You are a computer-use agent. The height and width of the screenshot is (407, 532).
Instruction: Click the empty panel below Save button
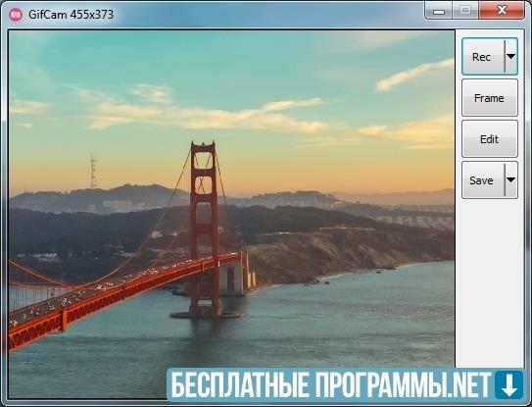(x=490, y=283)
